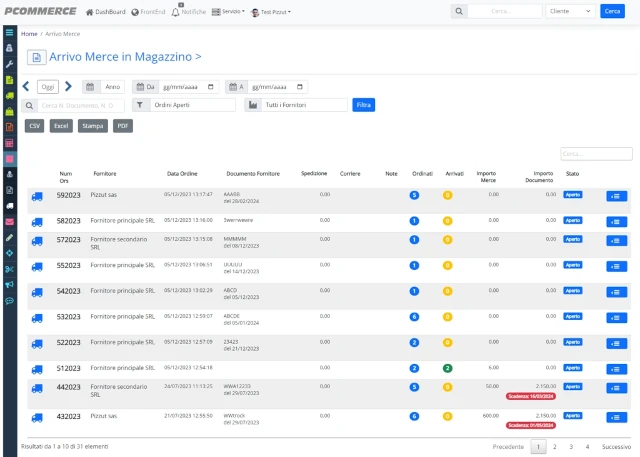The height and width of the screenshot is (457, 640).
Task: Go to DashBoard in the top menu
Action: coord(106,12)
